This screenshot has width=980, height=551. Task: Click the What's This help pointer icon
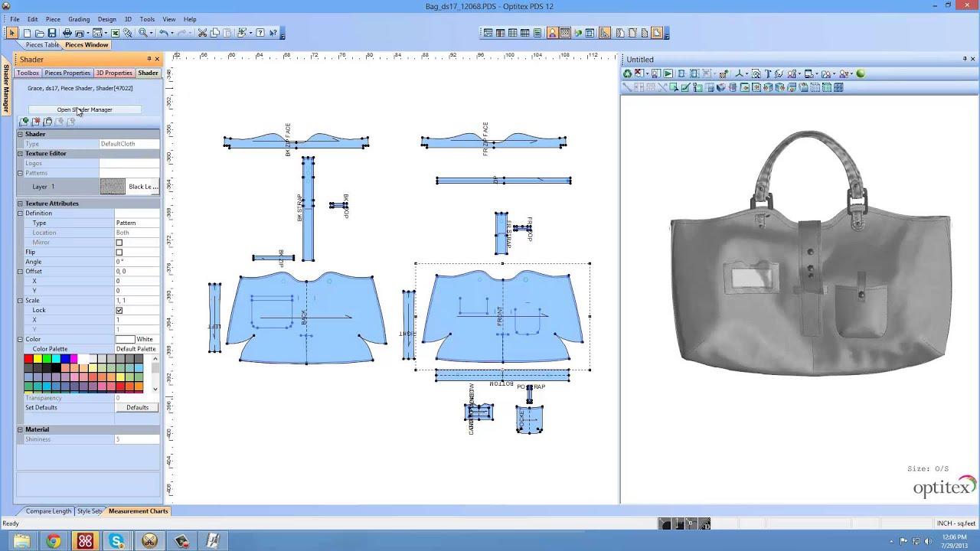point(273,33)
